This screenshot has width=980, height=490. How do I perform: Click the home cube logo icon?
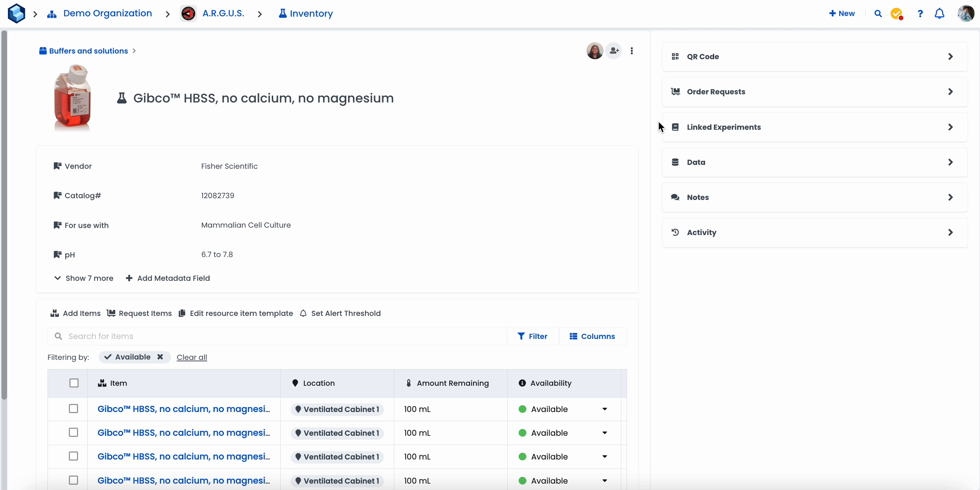tap(16, 14)
